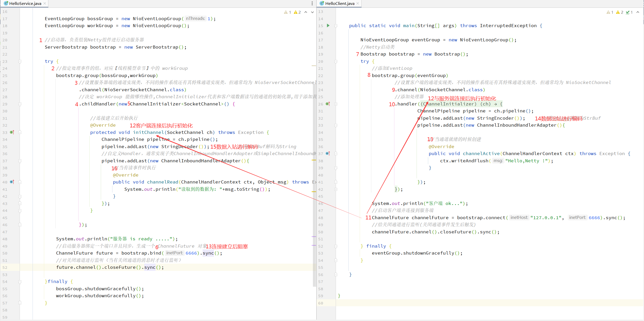Viewport: 644px width, 321px height.
Task: Click fold end marker at HelloService line 57
Action: (x=20, y=303)
